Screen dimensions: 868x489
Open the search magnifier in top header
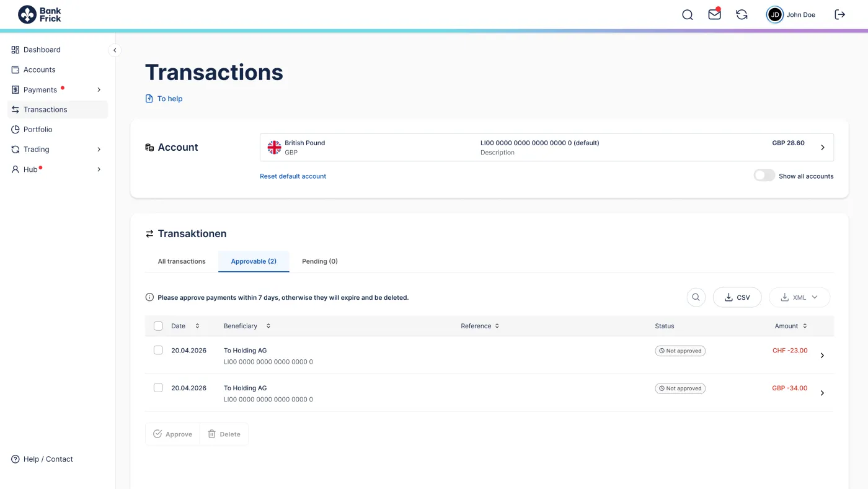click(x=688, y=15)
